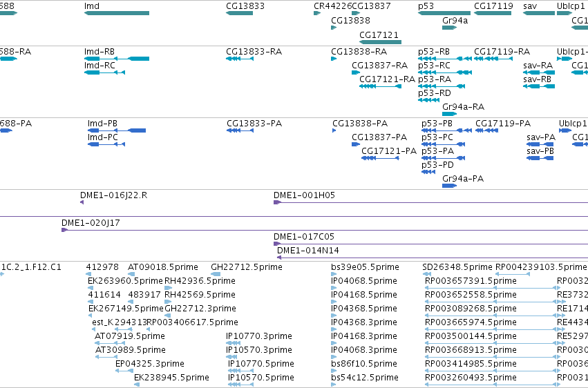Click protein p53-PB
This screenshot has width=588, height=388.
click(x=446, y=130)
